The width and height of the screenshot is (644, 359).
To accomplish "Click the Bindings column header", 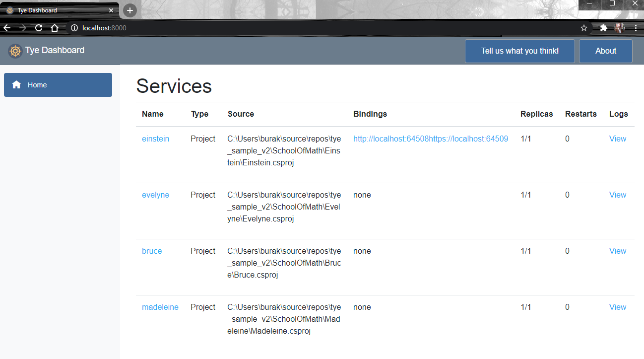I will pos(370,114).
